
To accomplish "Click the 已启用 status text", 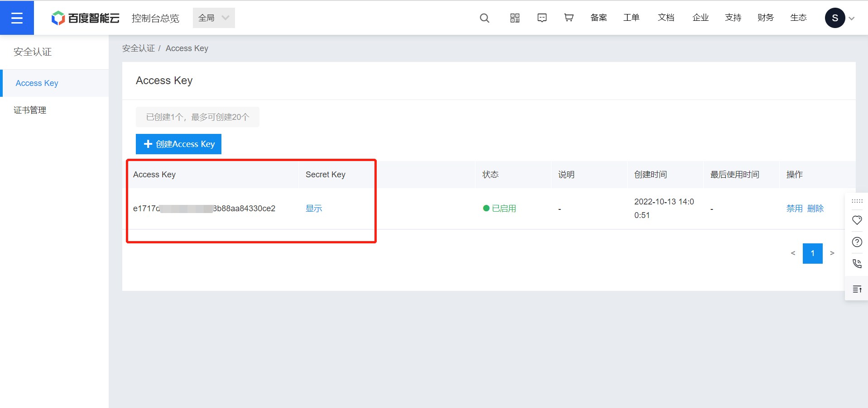I will pyautogui.click(x=504, y=209).
